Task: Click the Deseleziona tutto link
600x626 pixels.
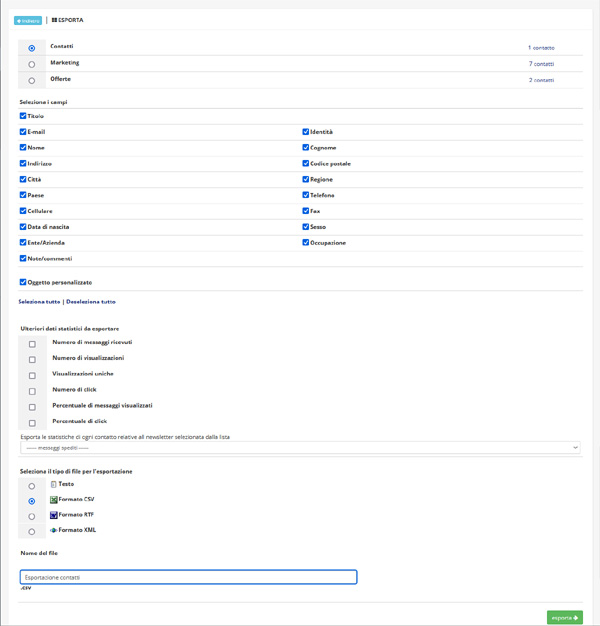Action: (x=91, y=301)
